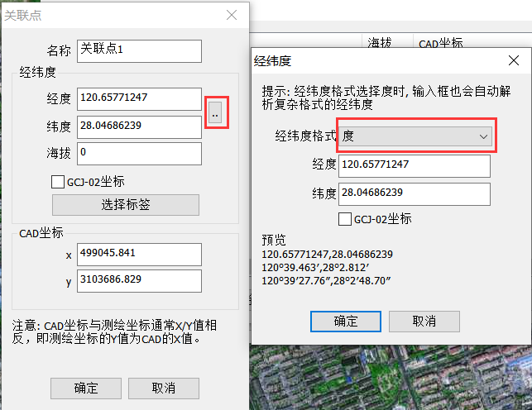532x410 pixels.
Task: Select preview text 120°39.463′,28°2.812′
Action: pos(315,268)
